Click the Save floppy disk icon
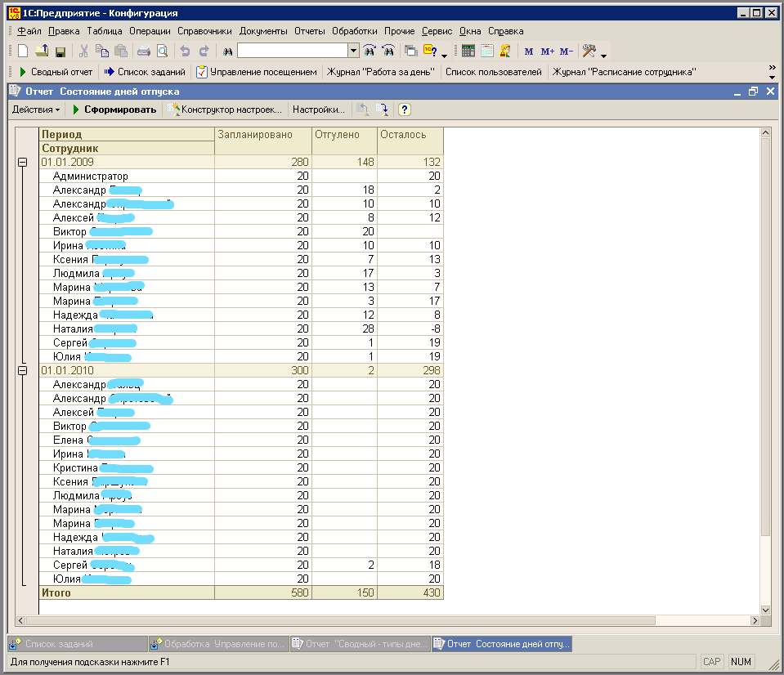Image resolution: width=784 pixels, height=675 pixels. tap(60, 51)
